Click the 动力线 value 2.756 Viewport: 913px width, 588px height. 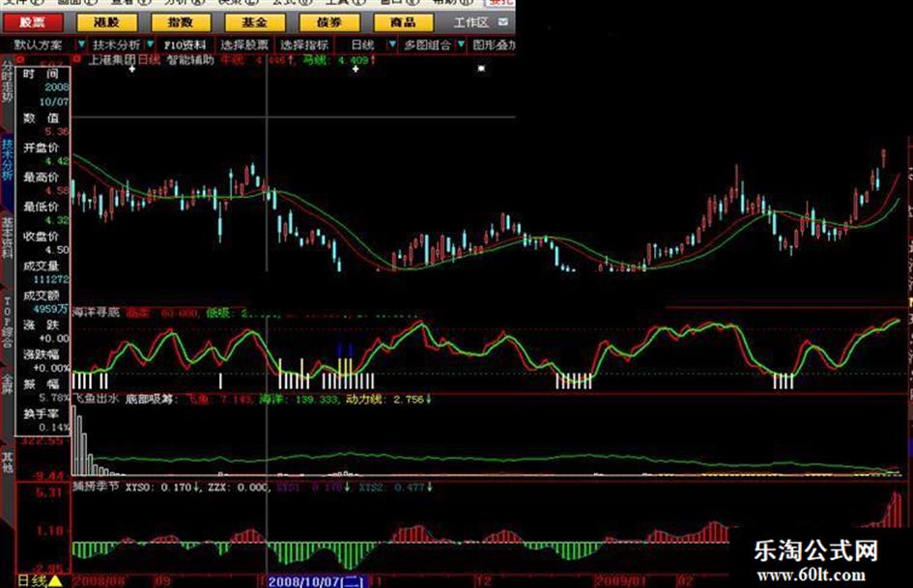coord(409,400)
